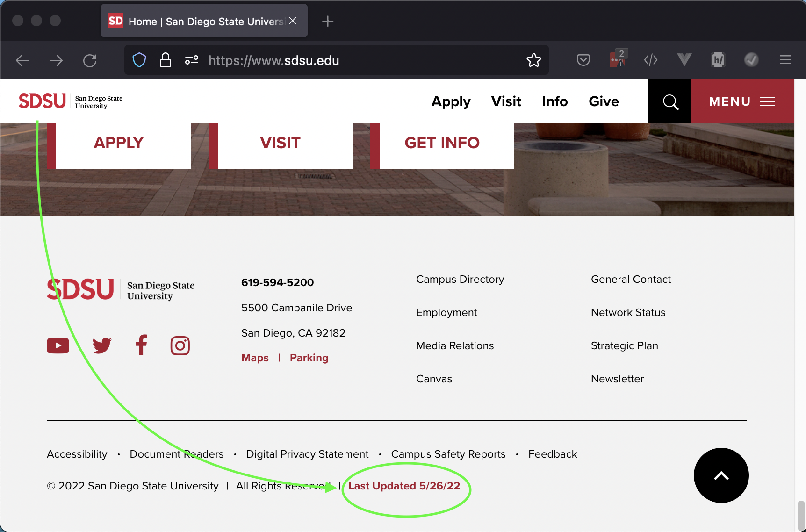The width and height of the screenshot is (806, 532).
Task: Open the Parking link
Action: 309,358
